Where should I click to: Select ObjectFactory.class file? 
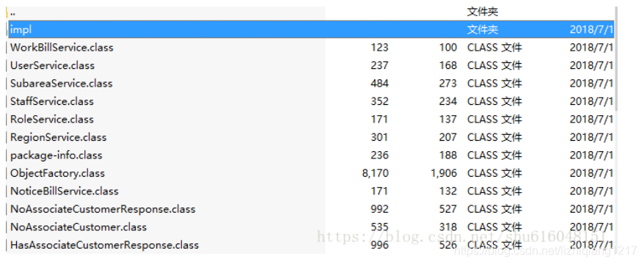[57, 173]
